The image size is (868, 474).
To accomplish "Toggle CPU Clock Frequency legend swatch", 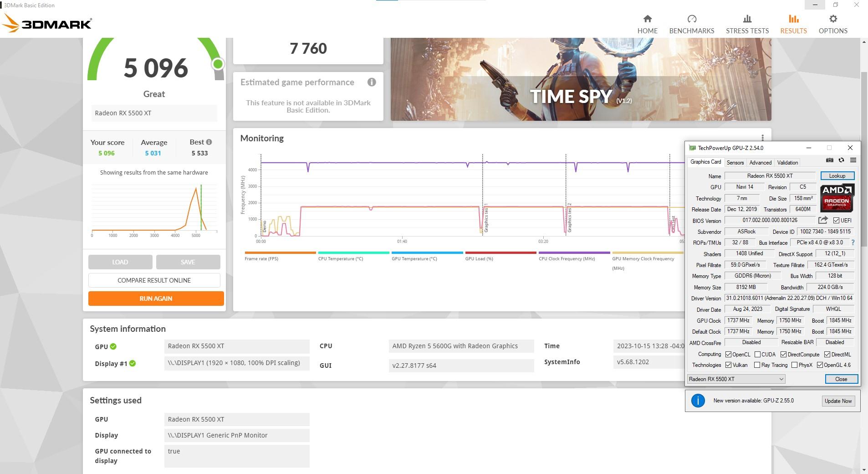I will (x=574, y=252).
